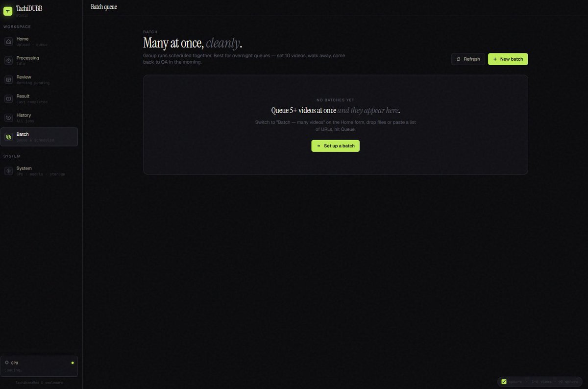Click the 'Switch to Batch — many videos' instructions
This screenshot has height=389, width=588.
pyautogui.click(x=336, y=126)
